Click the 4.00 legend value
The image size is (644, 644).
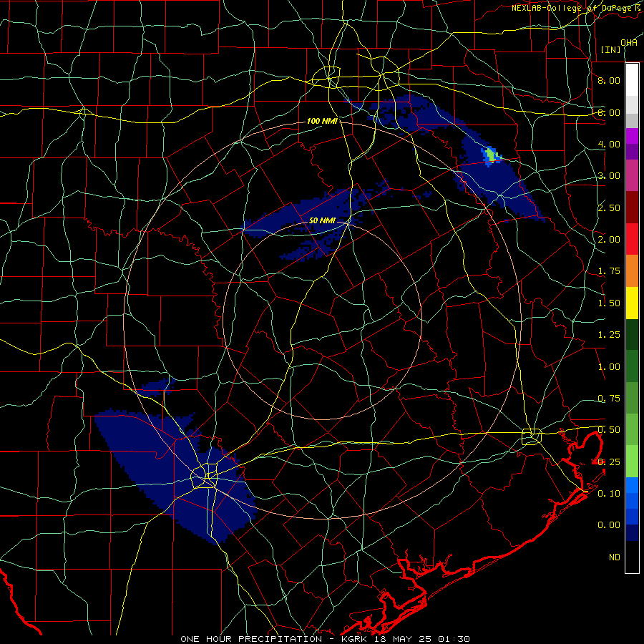(x=609, y=144)
